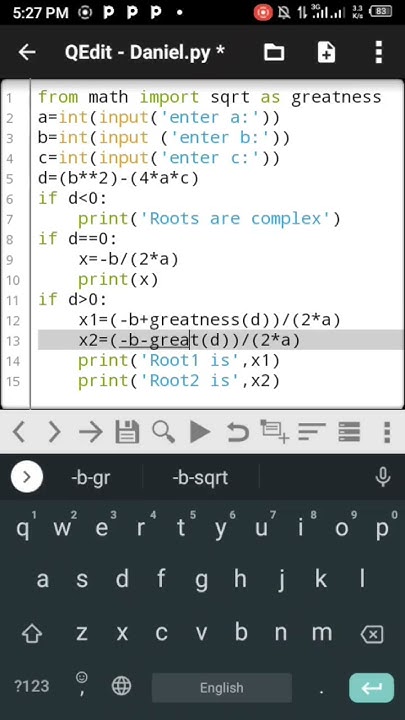This screenshot has width=405, height=720.
Task: Tap the letter z key
Action: click(x=82, y=633)
